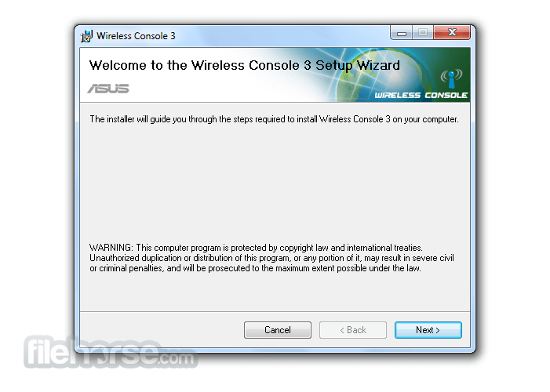
Task: Proceed with the Next button
Action: tap(428, 330)
